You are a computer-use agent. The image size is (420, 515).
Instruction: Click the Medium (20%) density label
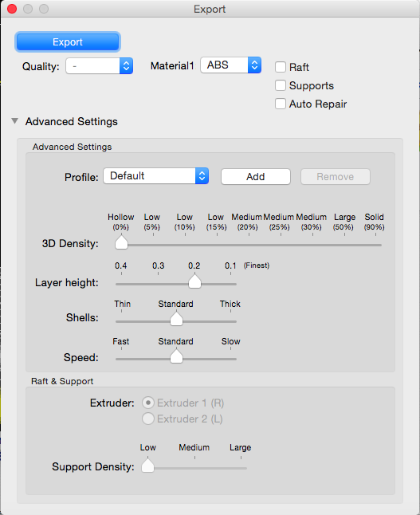pos(247,222)
